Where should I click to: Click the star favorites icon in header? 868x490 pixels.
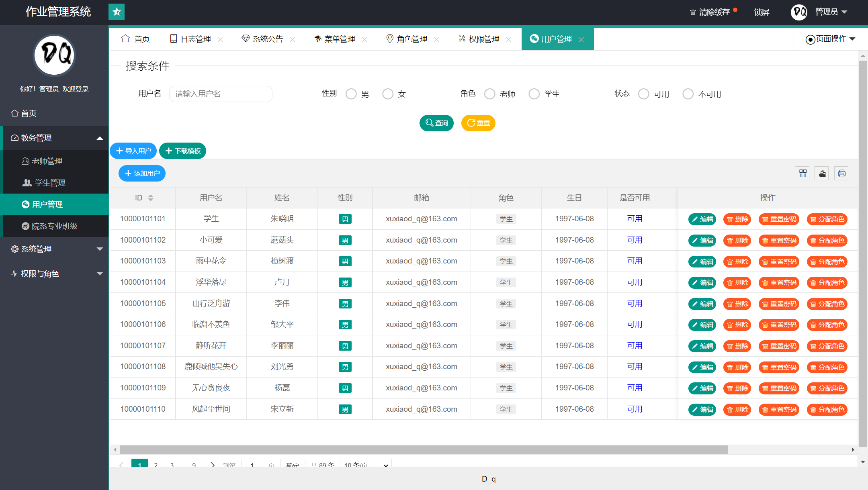[x=117, y=12]
